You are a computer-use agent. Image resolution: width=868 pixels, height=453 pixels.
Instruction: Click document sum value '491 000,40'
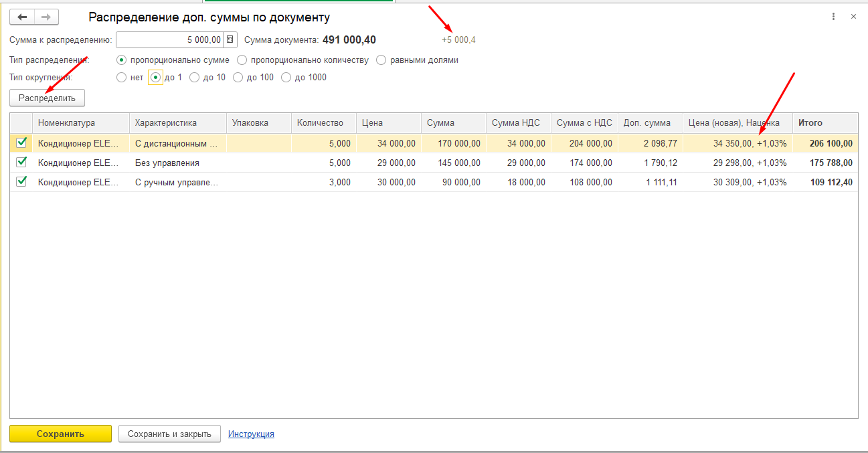coord(349,40)
